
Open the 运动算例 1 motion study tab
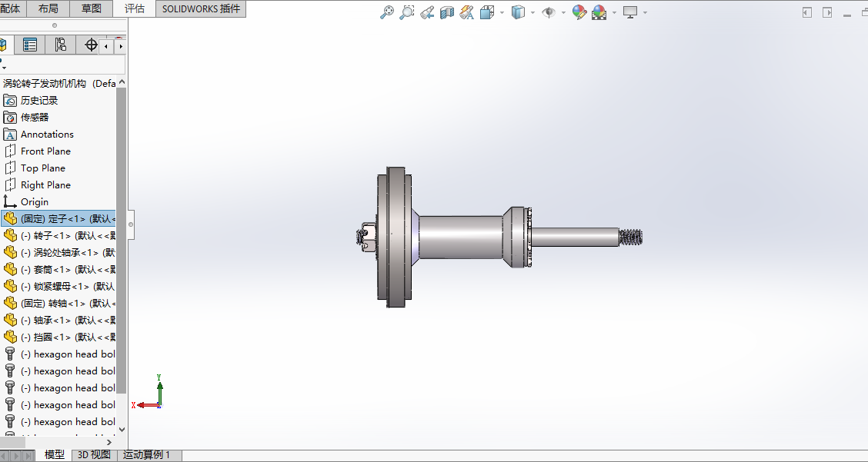click(x=146, y=455)
